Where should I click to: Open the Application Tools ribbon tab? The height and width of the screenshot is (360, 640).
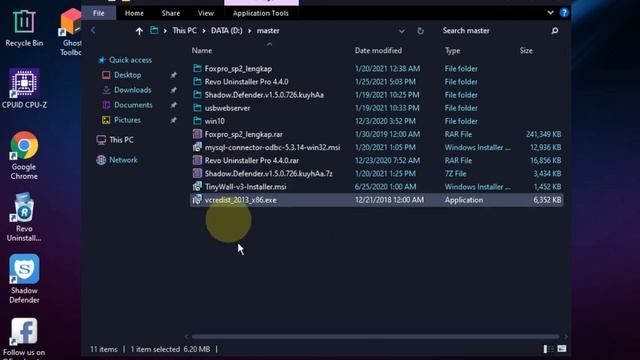[x=261, y=13]
